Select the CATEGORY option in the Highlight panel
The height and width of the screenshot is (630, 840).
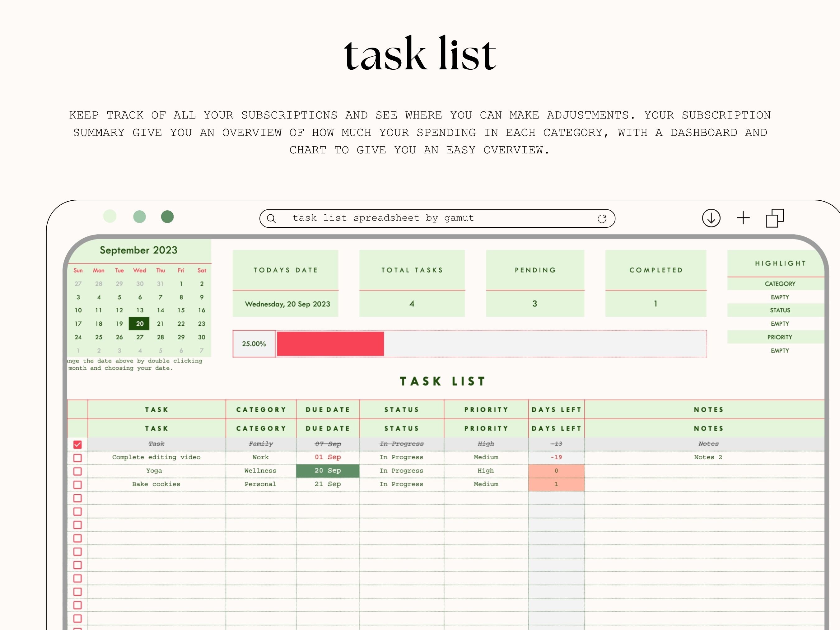pyautogui.click(x=780, y=283)
